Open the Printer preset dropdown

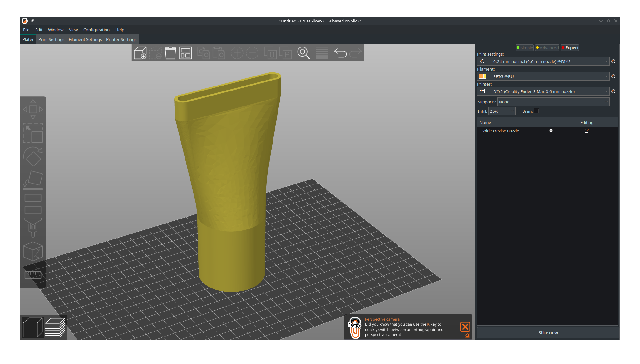coord(544,91)
